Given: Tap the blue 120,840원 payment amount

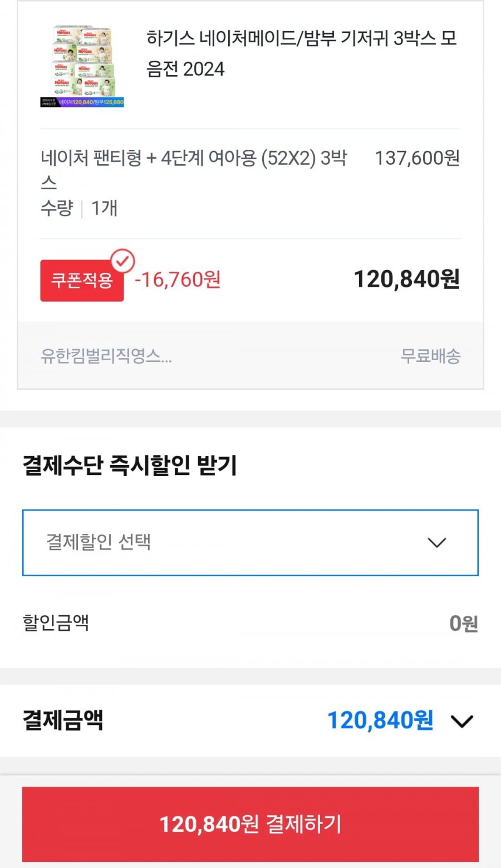Looking at the screenshot, I should pos(380,720).
